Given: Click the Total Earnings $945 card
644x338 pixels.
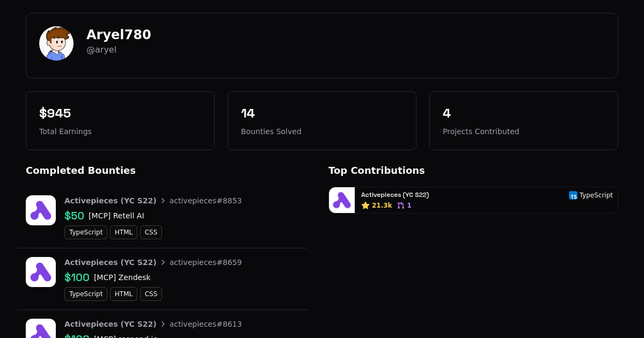Looking at the screenshot, I should (120, 121).
